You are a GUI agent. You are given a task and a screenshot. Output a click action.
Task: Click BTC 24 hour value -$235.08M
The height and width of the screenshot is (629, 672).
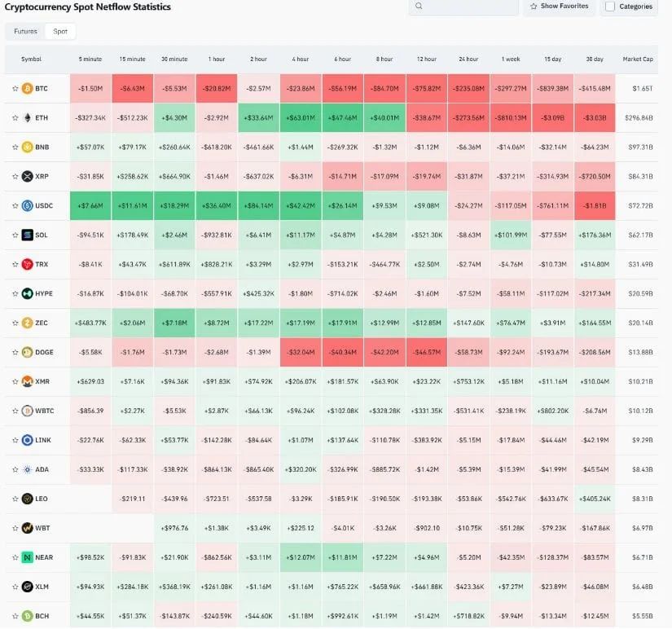pos(468,89)
